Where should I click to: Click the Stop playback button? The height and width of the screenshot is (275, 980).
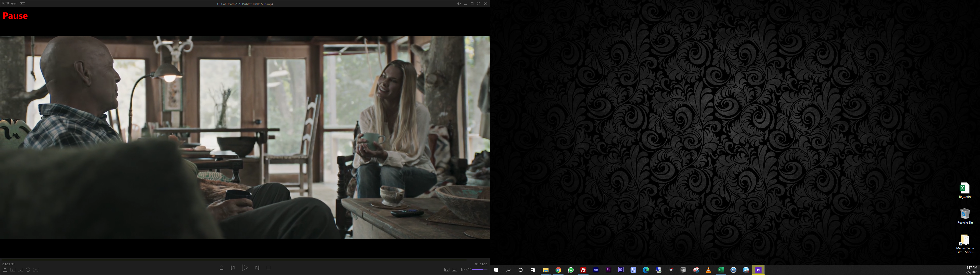click(268, 268)
